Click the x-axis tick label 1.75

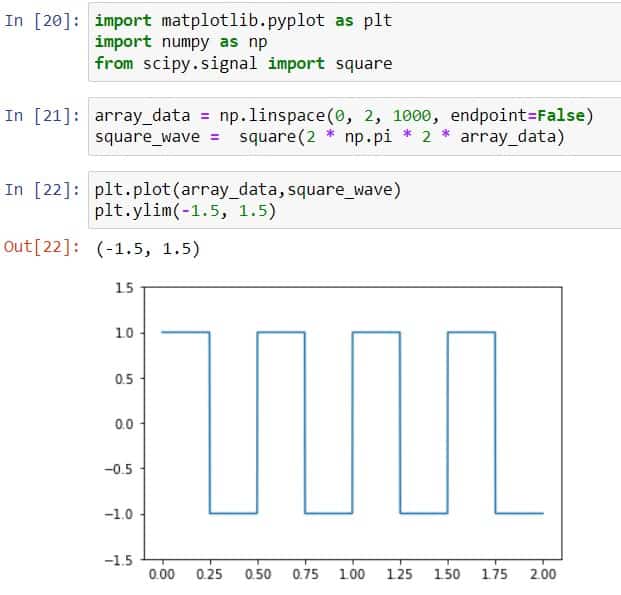coord(495,574)
